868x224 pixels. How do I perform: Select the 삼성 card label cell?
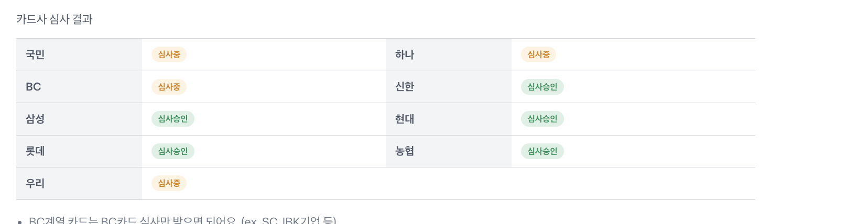click(x=36, y=119)
